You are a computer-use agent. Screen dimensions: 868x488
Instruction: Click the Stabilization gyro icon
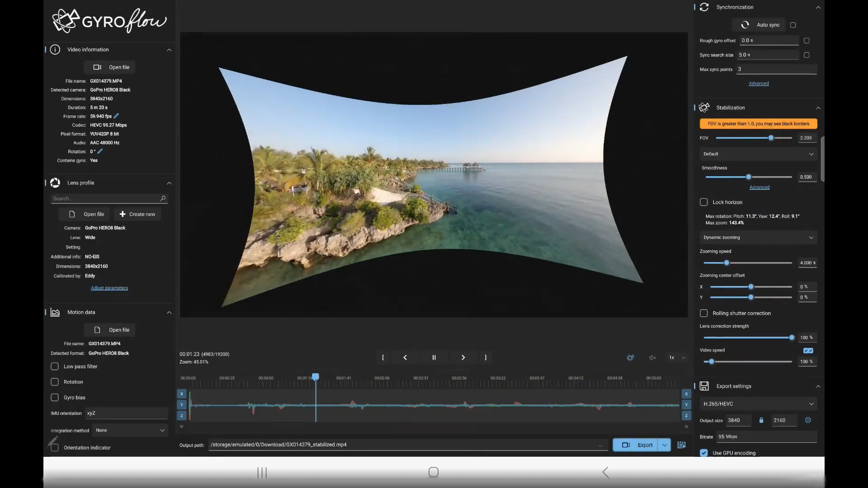point(704,108)
